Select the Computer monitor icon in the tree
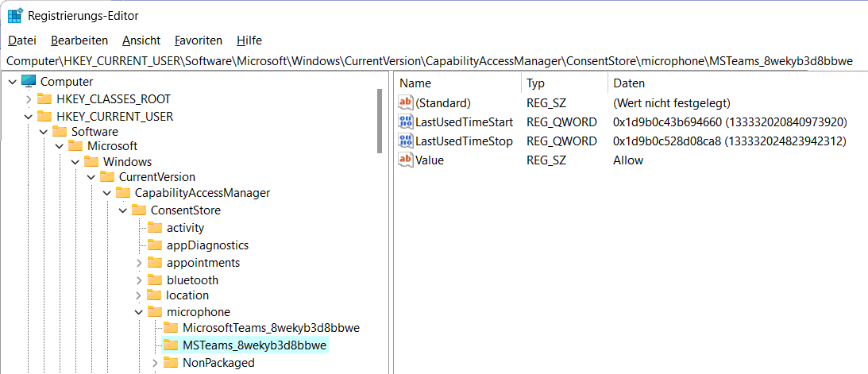The height and width of the screenshot is (374, 868). [x=29, y=81]
